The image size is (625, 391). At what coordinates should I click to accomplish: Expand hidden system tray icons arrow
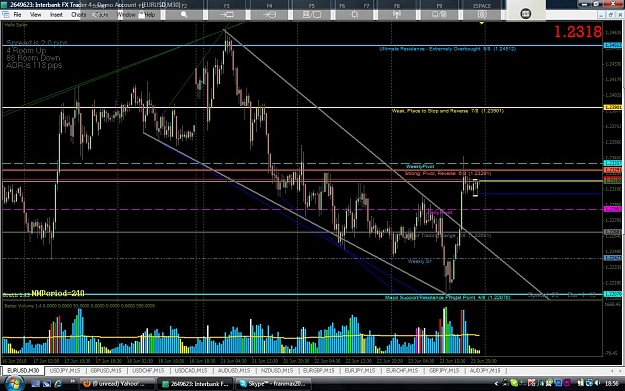tap(496, 383)
